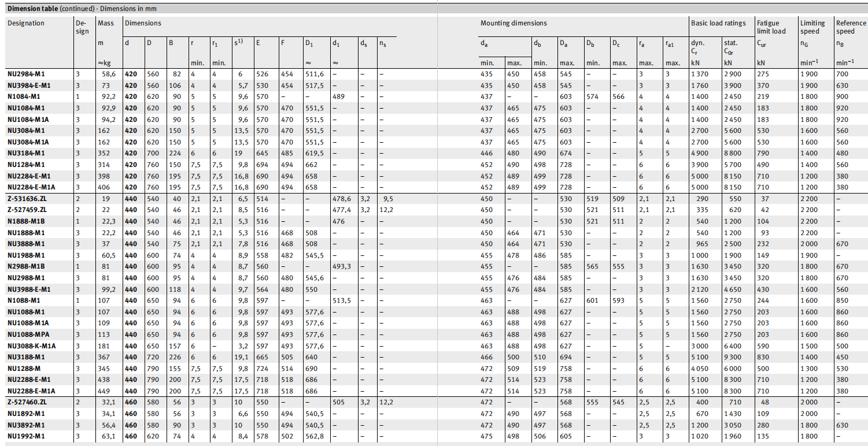Click mass value 58,6 in NU2984-M1 row
The image size is (868, 446).
click(x=109, y=74)
